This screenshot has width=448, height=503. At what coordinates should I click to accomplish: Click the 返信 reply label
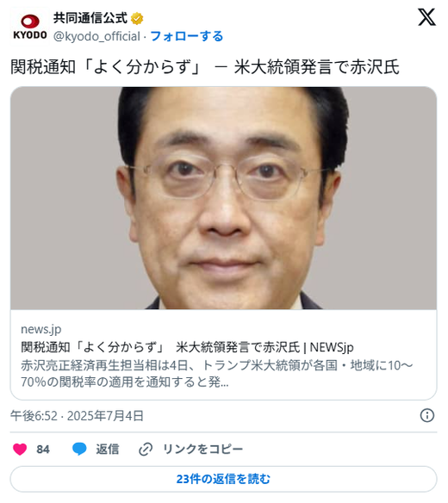pyautogui.click(x=107, y=449)
